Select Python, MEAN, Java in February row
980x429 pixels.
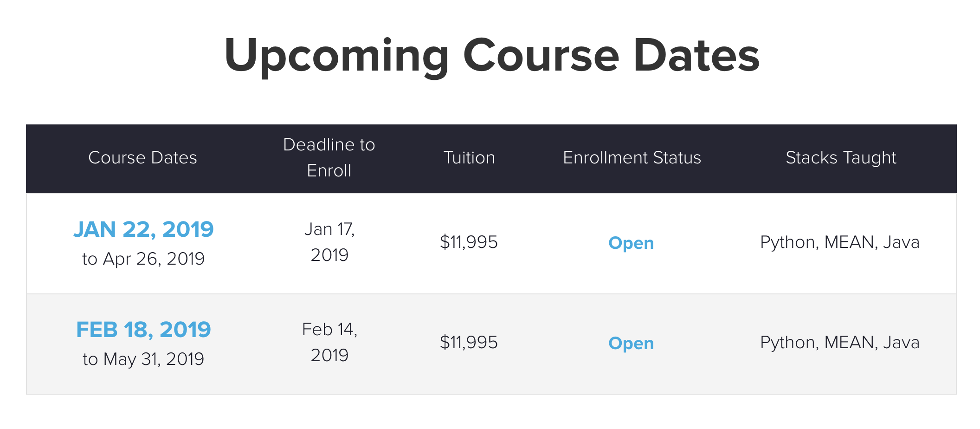click(x=840, y=343)
